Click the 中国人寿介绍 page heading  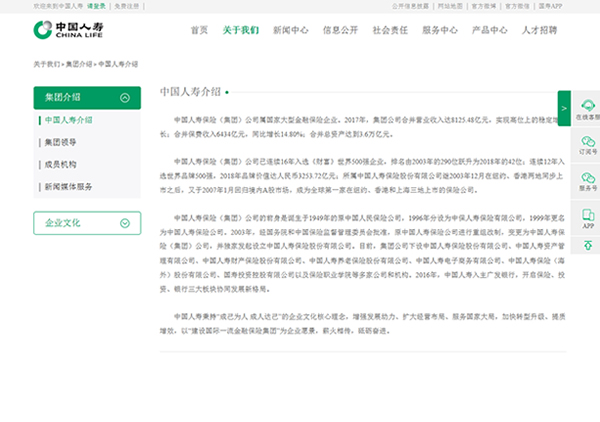190,92
